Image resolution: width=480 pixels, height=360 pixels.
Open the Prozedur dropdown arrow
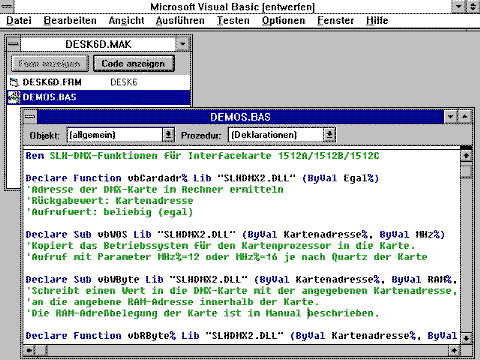329,135
